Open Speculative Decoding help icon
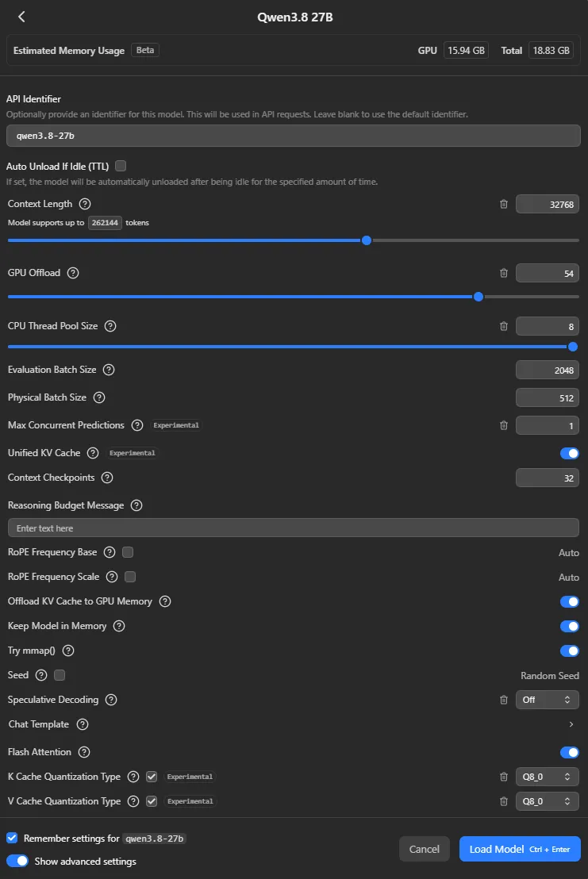This screenshot has width=588, height=879. (111, 701)
